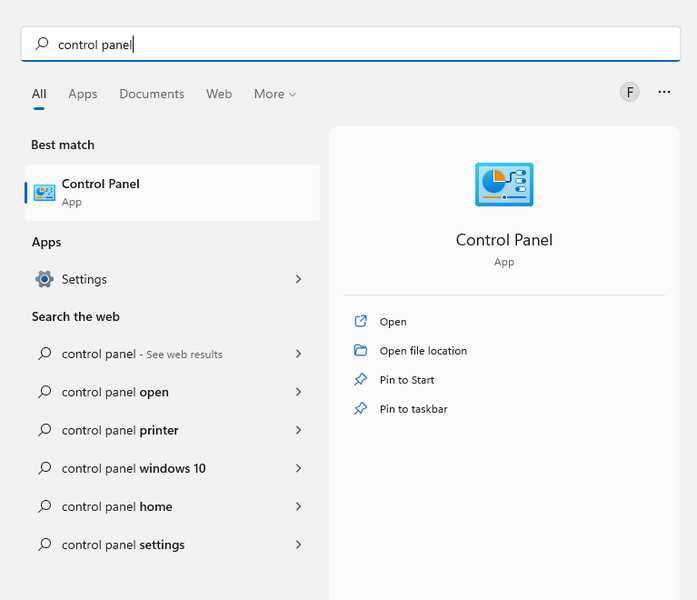Viewport: 697px width, 600px height.
Task: Expand 'control panel open' chevron
Action: [x=298, y=392]
